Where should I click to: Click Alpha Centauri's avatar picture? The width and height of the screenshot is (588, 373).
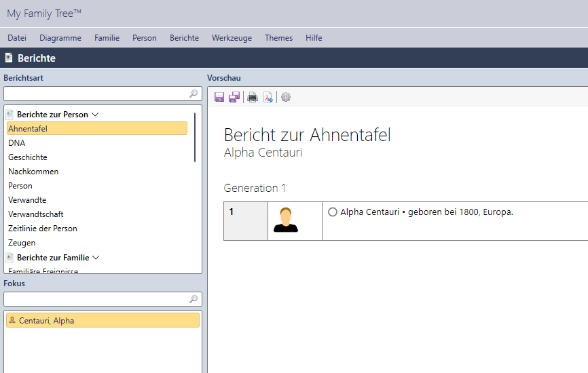tap(285, 220)
